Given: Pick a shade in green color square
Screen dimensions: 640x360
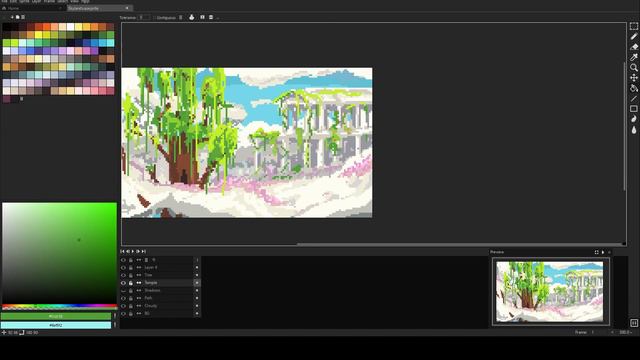Looking at the screenshot, I should pyautogui.click(x=60, y=253).
